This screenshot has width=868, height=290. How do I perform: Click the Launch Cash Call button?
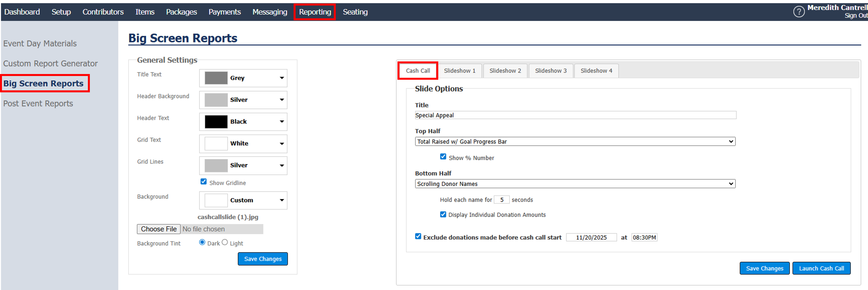coord(821,269)
